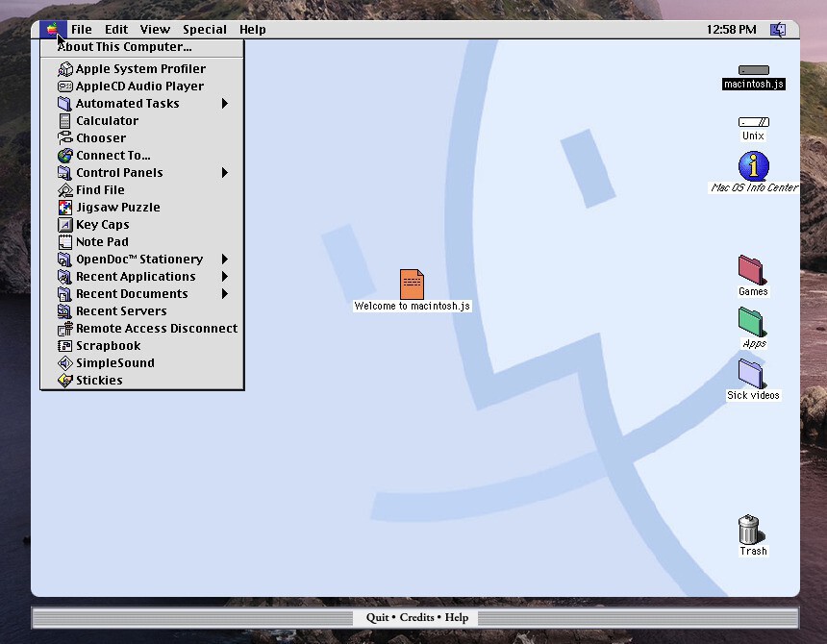Screen dimensions: 827x644
Task: Expand the Automated Tasks submenu arrow
Action: 225,103
